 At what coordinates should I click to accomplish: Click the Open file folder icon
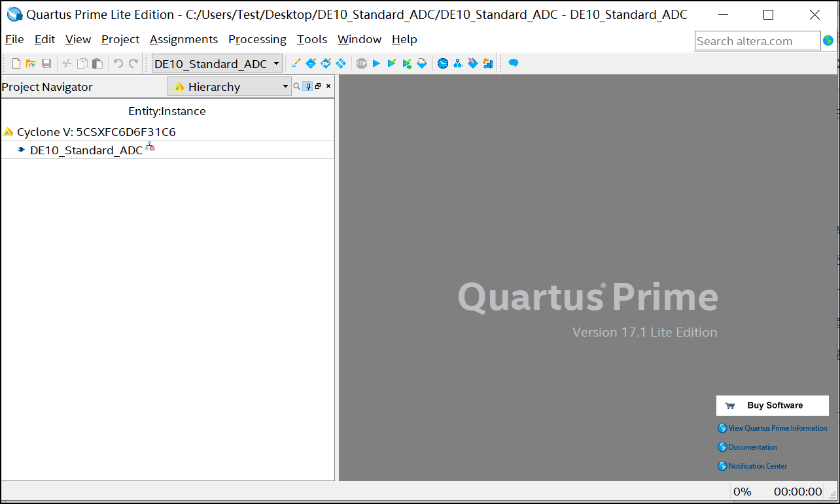coord(31,63)
